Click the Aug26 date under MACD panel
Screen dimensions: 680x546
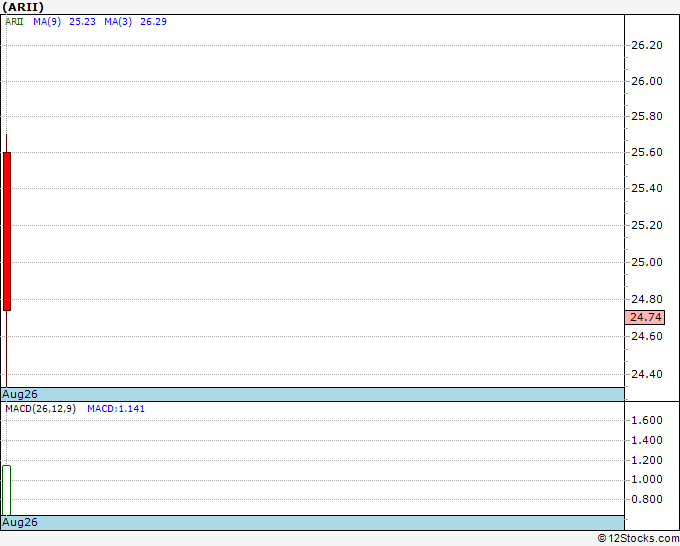(x=20, y=522)
